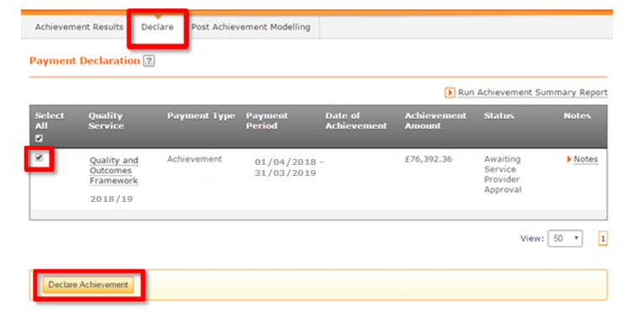The image size is (644, 324).
Task: Click the Payment Type column header
Action: click(201, 116)
